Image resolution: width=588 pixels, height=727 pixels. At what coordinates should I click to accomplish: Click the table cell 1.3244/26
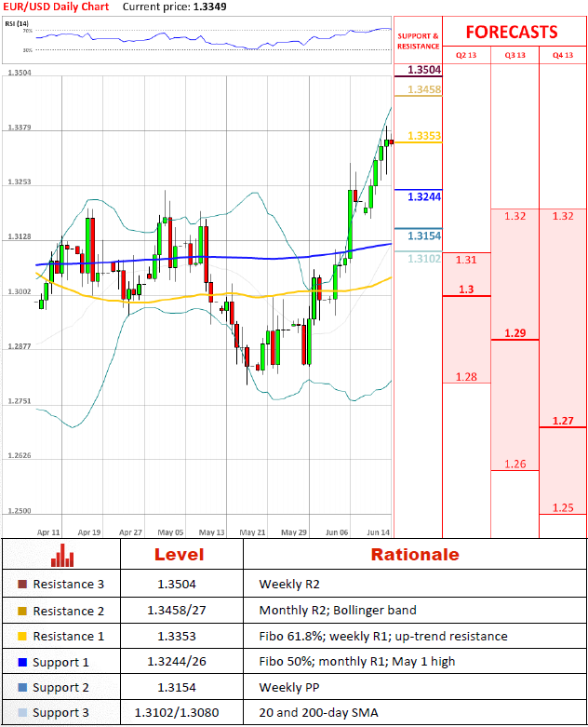point(177,661)
